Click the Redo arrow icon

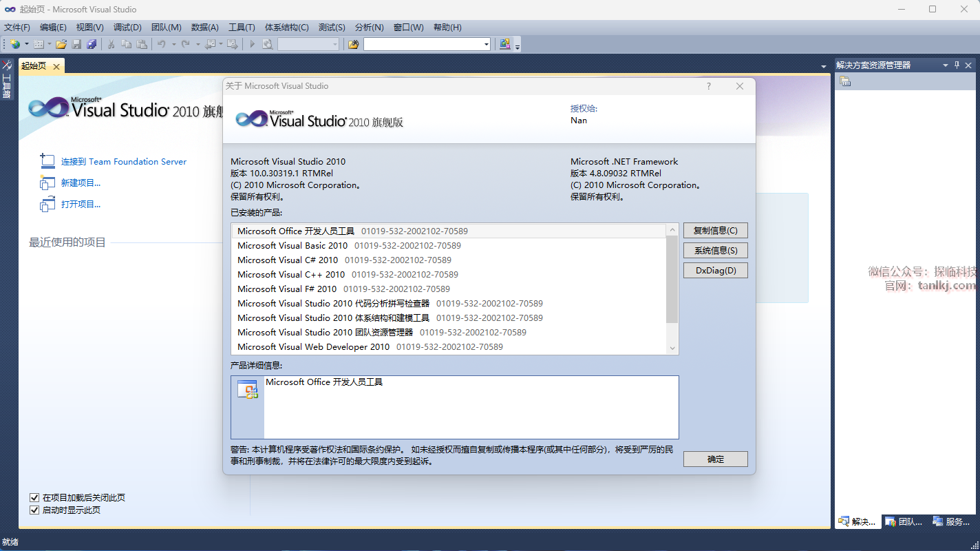(185, 44)
